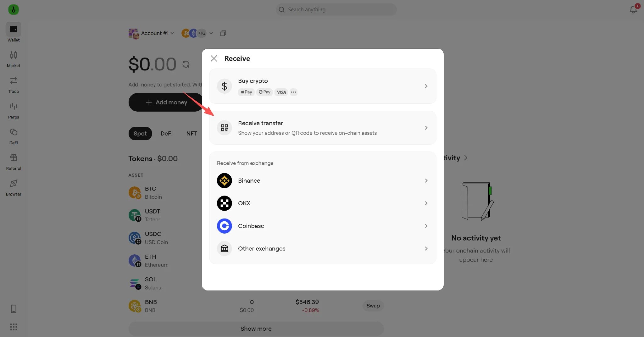Screen dimensions: 644x337
Task: Click the Add money button
Action: pos(166,102)
